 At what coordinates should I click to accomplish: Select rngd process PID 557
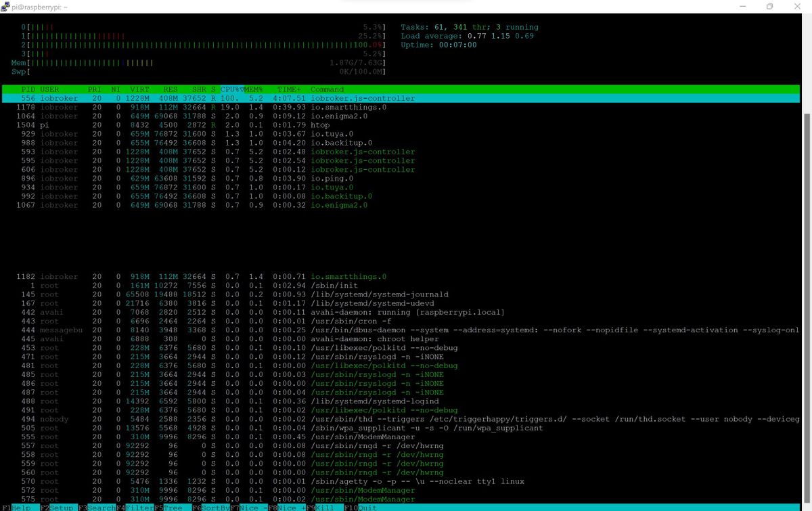401,445
